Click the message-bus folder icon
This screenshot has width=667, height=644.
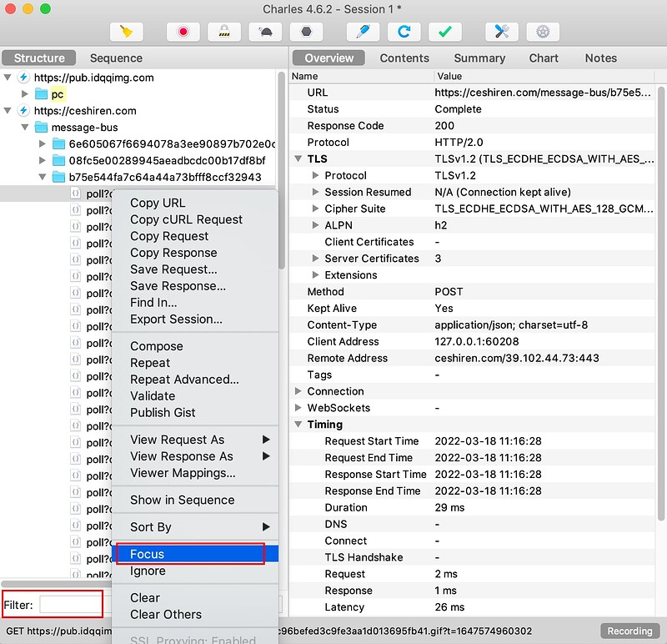coord(41,127)
